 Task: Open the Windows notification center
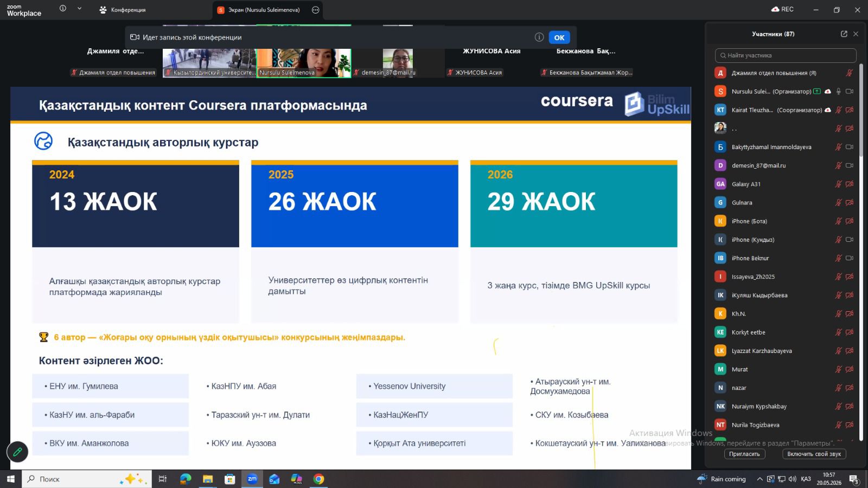[853, 479]
